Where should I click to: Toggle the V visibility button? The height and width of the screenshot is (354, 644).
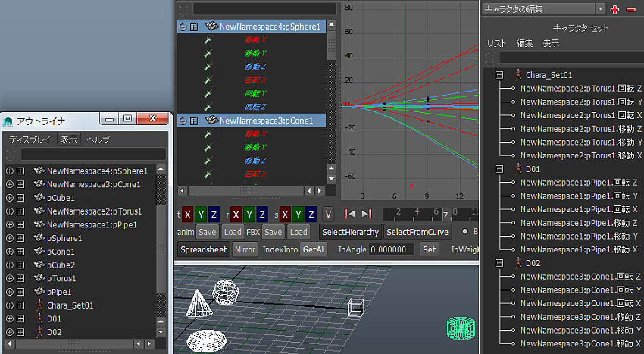328,213
